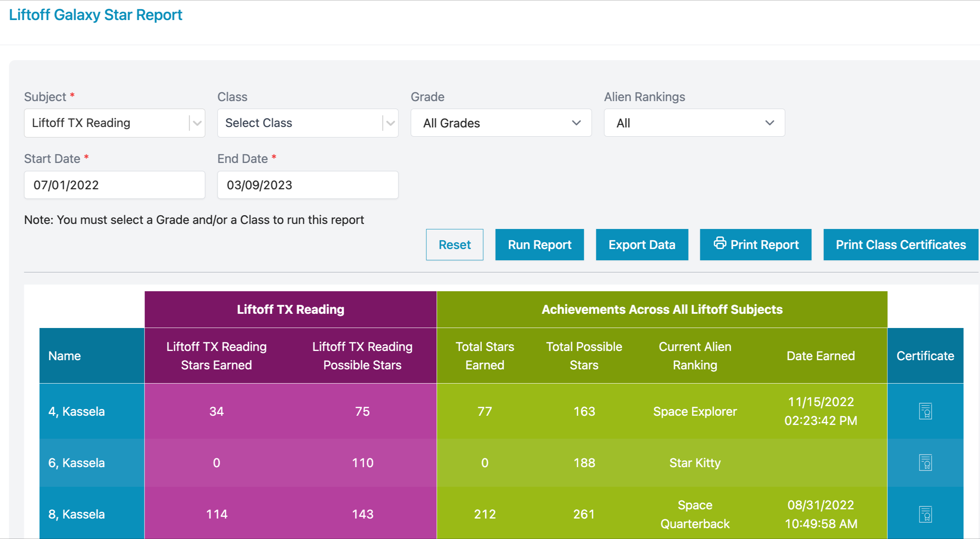Select the student name 4, Kassela
The width and height of the screenshot is (980, 539).
click(x=76, y=411)
